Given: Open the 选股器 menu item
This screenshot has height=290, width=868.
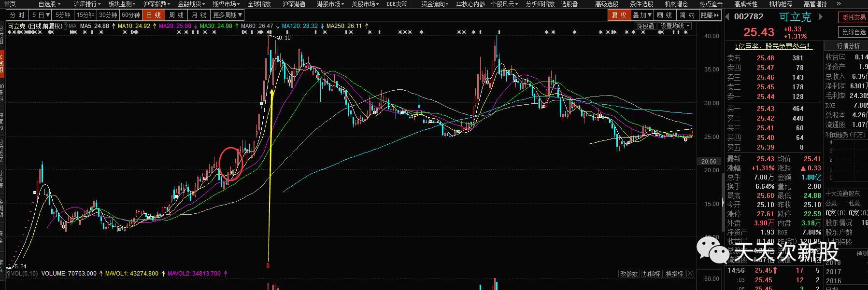Looking at the screenshot, I should pos(569,4).
